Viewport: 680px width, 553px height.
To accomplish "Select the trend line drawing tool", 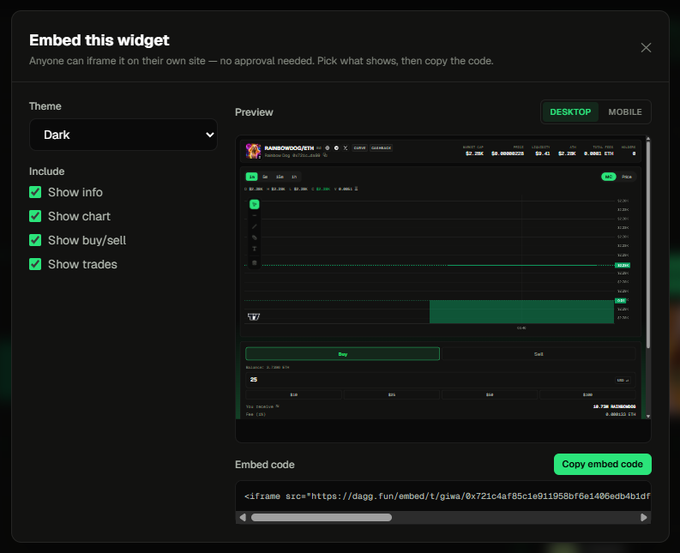I will click(x=254, y=226).
